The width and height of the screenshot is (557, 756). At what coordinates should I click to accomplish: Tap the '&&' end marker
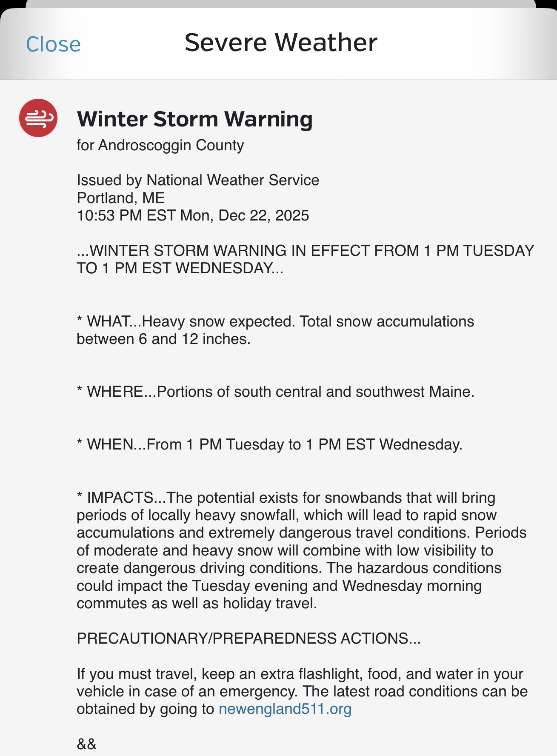click(x=87, y=744)
